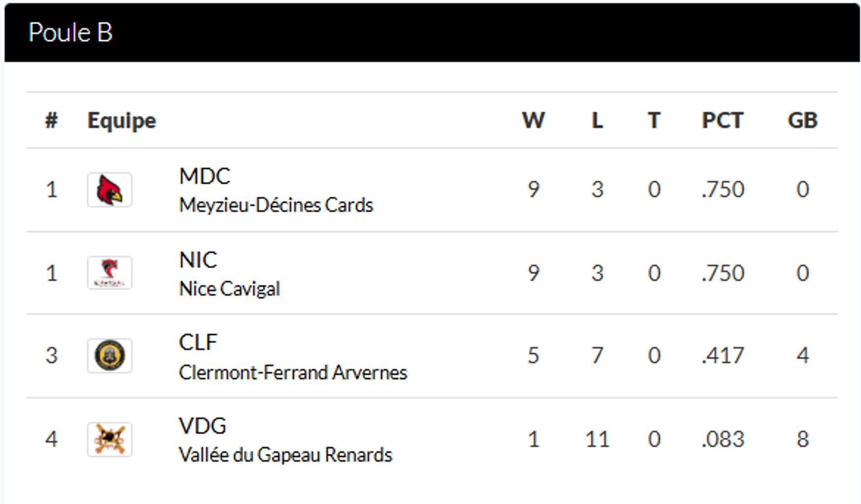Click the CLF team abbreviation

click(198, 343)
